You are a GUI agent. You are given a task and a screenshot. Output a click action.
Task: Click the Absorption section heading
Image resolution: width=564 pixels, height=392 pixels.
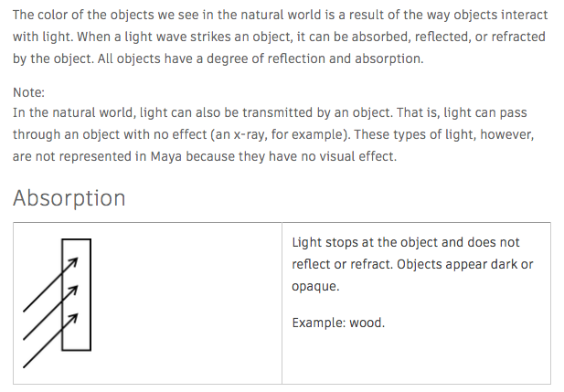[69, 197]
